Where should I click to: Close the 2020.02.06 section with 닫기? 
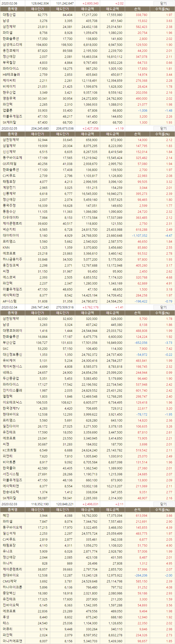click(x=163, y=3)
